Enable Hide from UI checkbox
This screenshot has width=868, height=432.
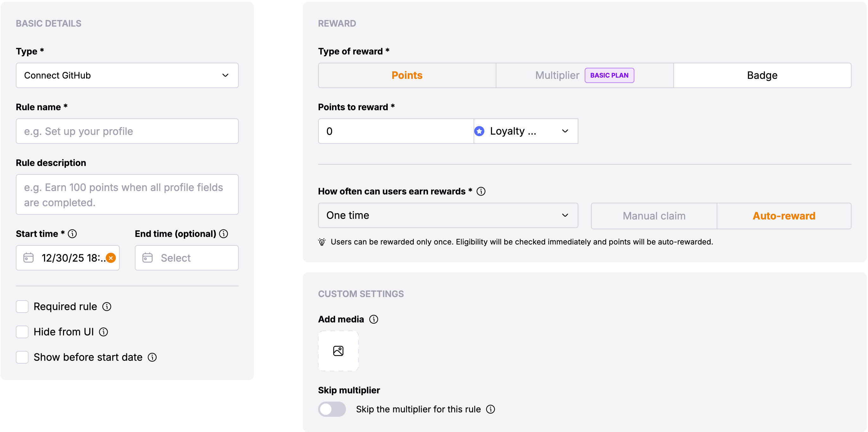point(22,332)
